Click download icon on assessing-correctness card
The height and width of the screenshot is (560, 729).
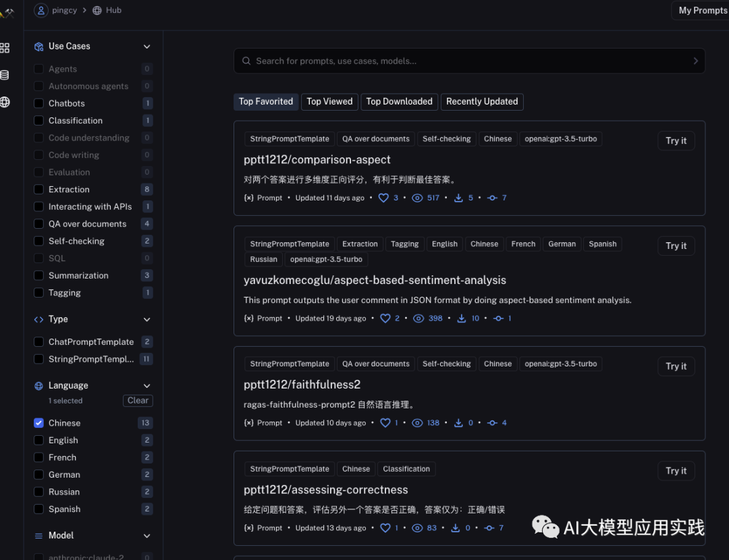(x=456, y=528)
